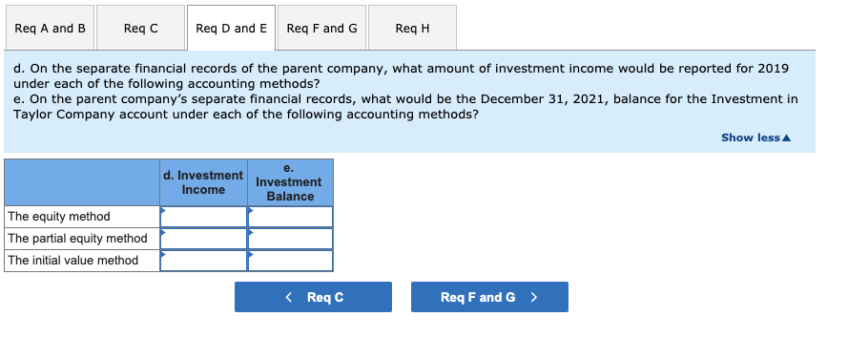
Task: Click partial equity method Investment Income field
Action: [x=203, y=239]
